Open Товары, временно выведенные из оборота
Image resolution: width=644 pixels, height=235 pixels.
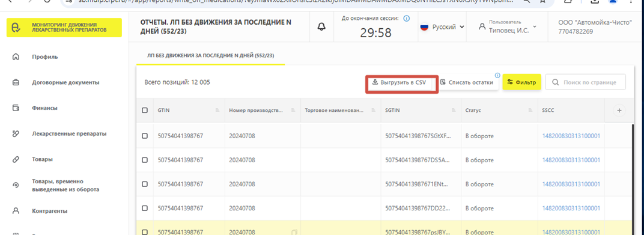[x=65, y=185]
